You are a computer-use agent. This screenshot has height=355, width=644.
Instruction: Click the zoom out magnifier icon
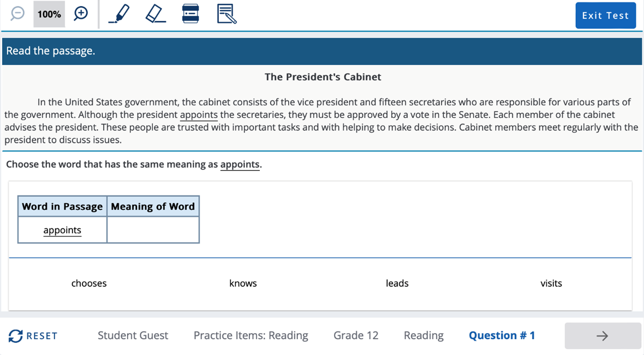(17, 14)
